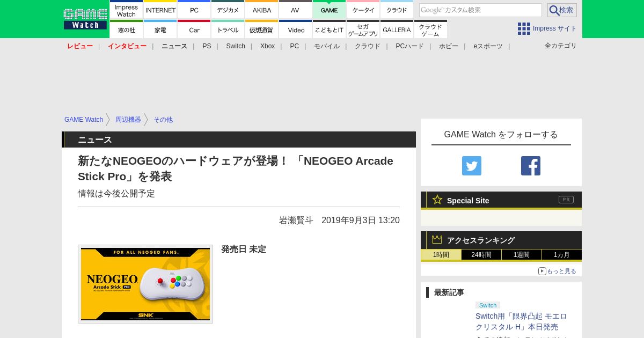Viewport: 644px width, 338px height.
Task: Select the GAME tab in header
Action: coord(330,10)
